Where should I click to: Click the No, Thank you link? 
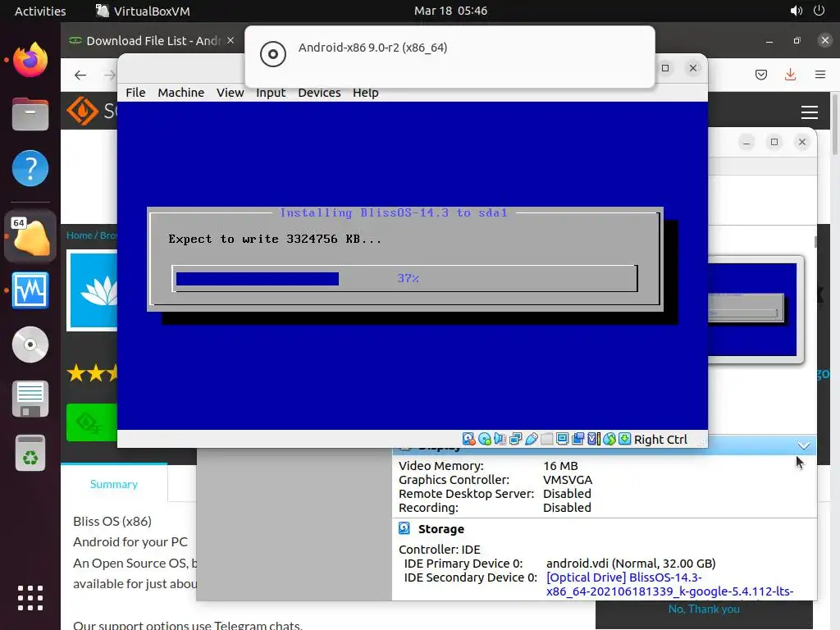point(704,609)
